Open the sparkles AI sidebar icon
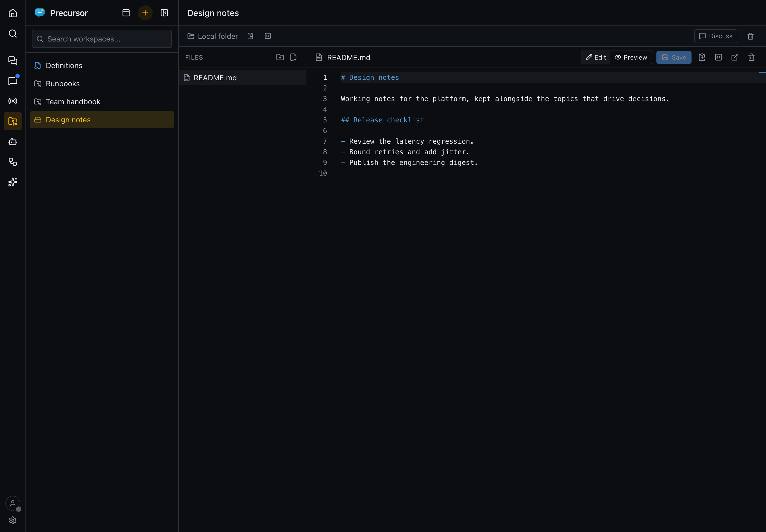This screenshot has height=532, width=766. [13, 182]
